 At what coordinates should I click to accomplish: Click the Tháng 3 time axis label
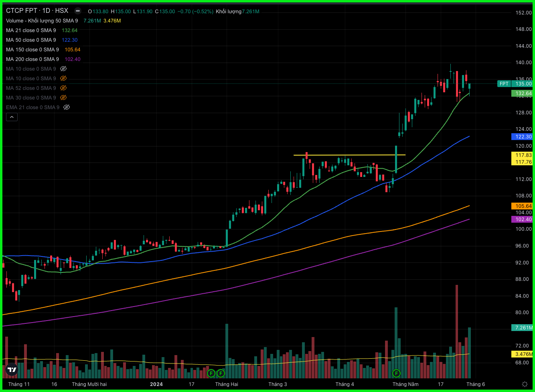point(278,384)
